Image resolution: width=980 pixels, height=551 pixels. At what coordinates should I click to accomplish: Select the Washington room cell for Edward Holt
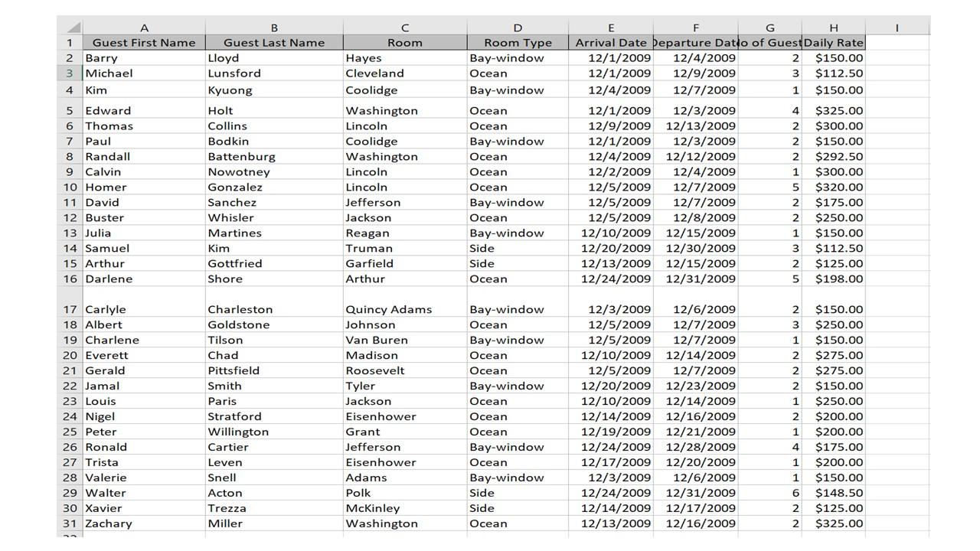coord(404,110)
